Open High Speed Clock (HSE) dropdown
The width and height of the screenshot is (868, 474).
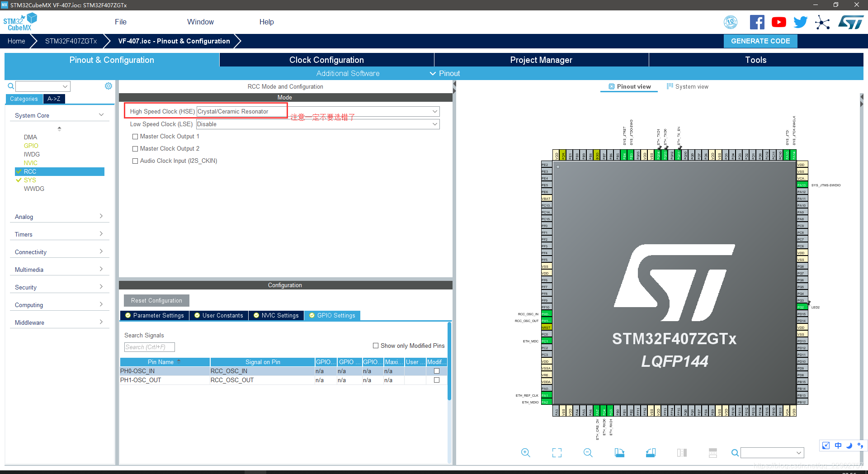point(318,111)
